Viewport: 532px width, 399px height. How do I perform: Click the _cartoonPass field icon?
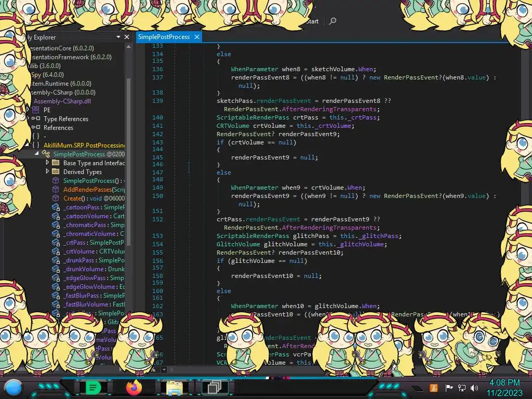coord(56,207)
